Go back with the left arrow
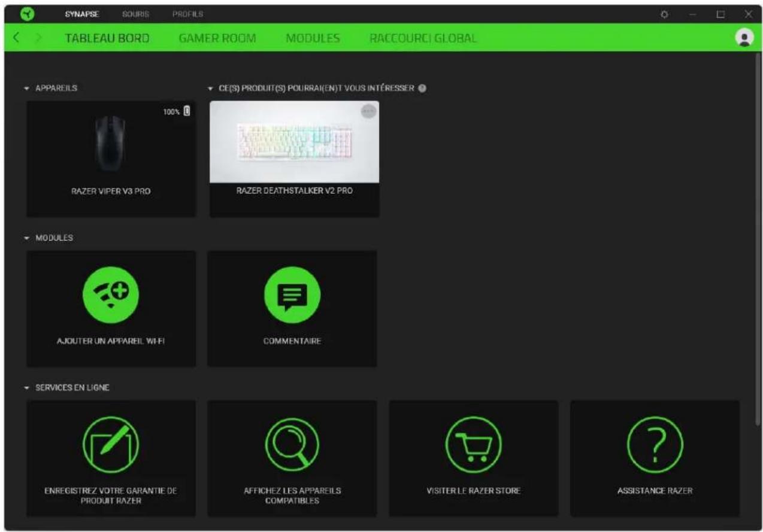 click(x=17, y=38)
